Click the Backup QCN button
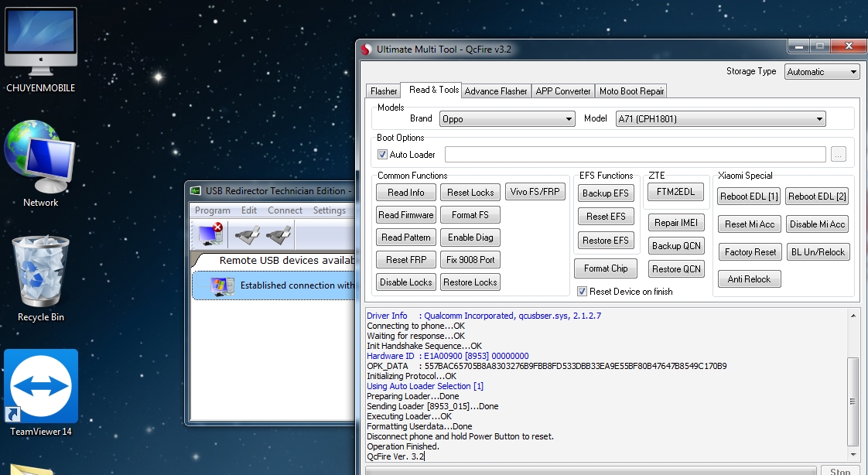 (x=676, y=246)
